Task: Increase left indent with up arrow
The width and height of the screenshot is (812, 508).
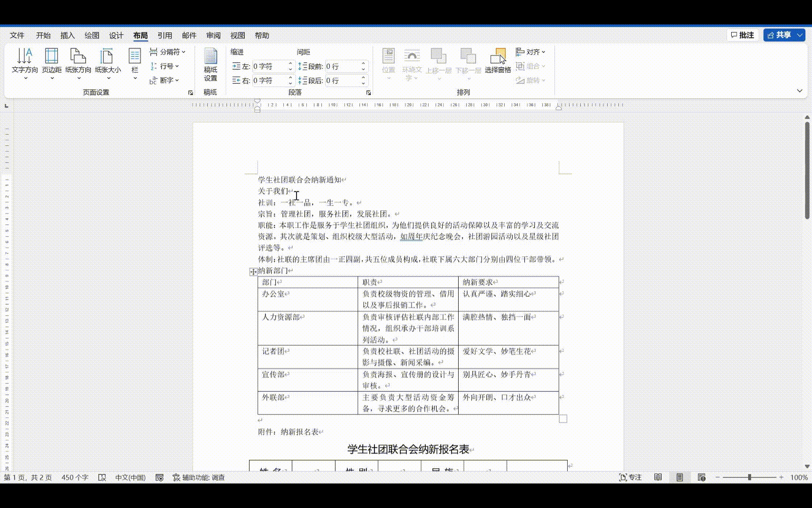Action: pyautogui.click(x=290, y=64)
